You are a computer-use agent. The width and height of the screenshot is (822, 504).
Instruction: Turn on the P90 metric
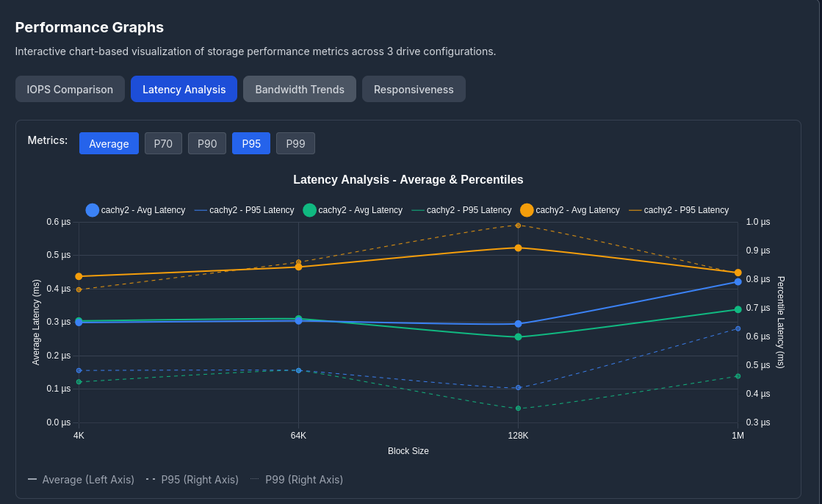[x=207, y=143]
